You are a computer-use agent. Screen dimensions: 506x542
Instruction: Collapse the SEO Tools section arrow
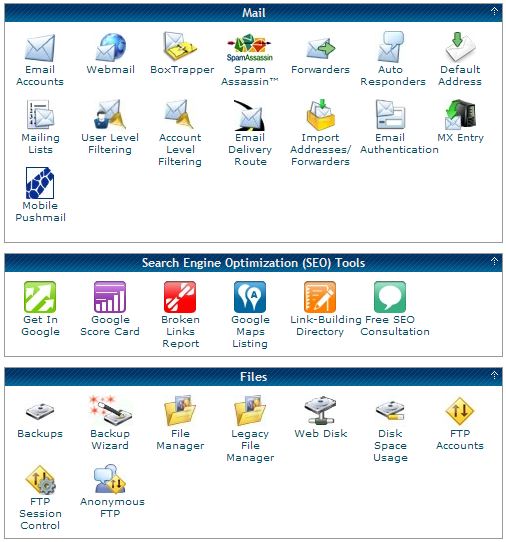point(494,261)
